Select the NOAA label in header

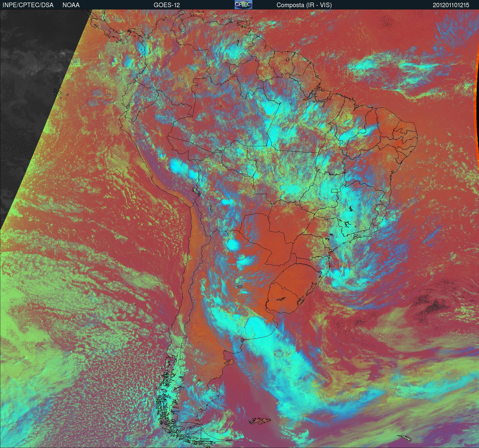pos(71,5)
